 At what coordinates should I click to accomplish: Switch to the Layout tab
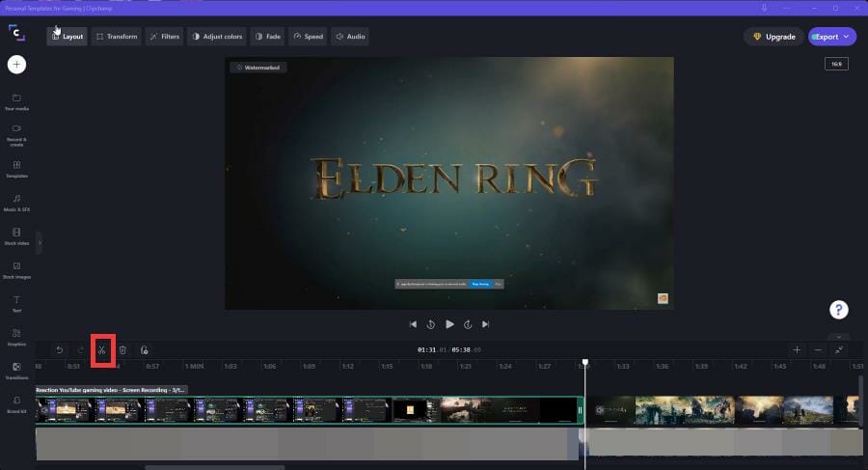click(67, 37)
